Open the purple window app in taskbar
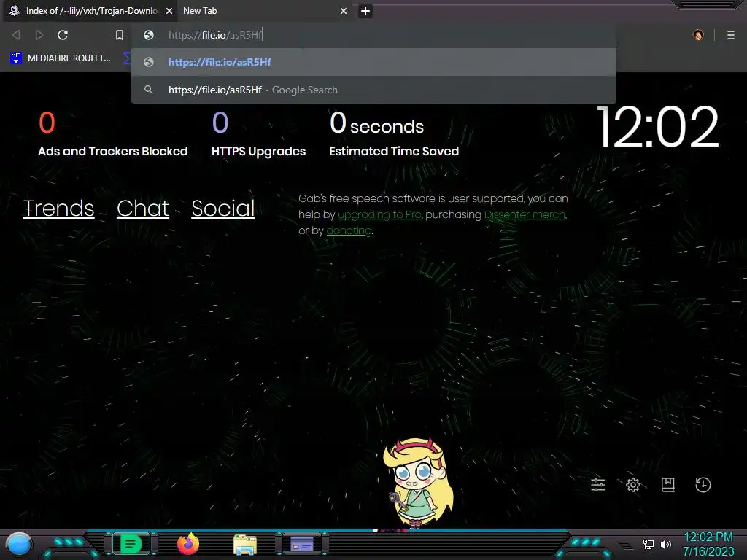The width and height of the screenshot is (747, 560). [x=302, y=544]
